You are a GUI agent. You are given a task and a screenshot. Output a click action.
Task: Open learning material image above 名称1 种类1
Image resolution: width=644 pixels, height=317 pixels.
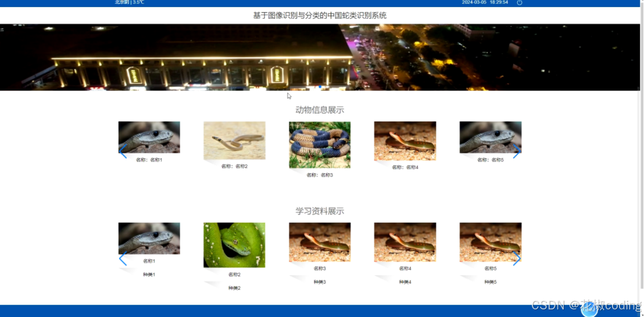pos(149,238)
